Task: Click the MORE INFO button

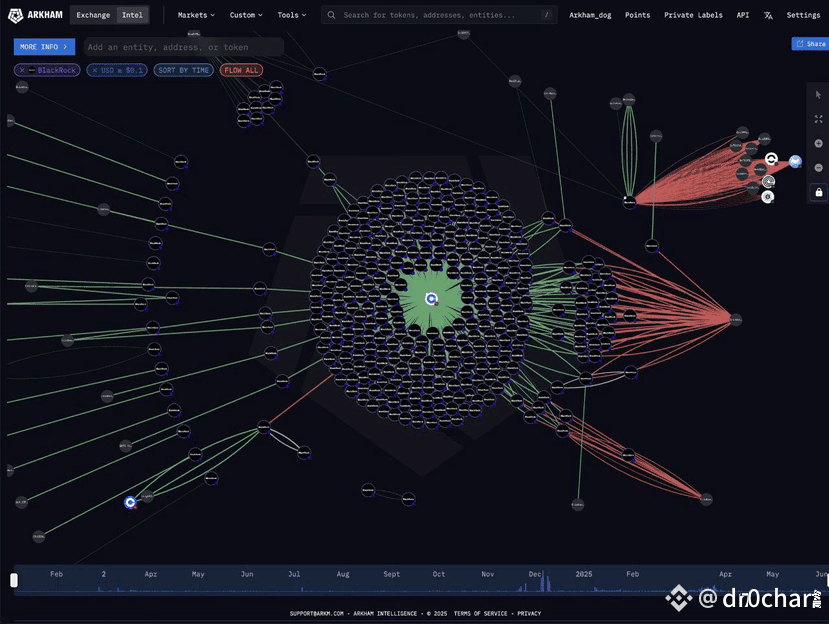Action: point(44,47)
